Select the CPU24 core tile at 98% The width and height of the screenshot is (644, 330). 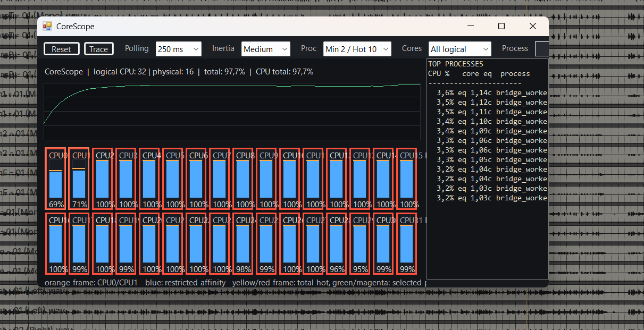243,243
